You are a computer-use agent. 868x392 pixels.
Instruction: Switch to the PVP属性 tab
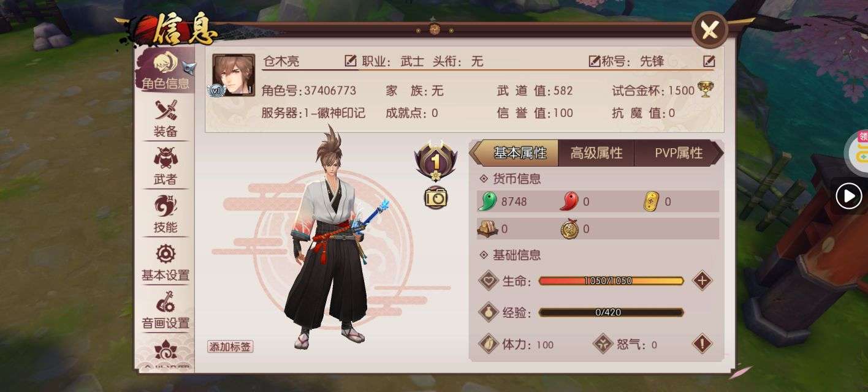(x=678, y=153)
